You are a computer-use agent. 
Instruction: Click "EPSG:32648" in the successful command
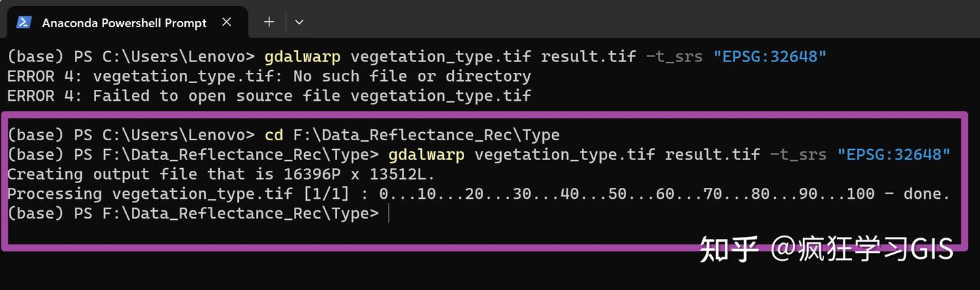click(894, 155)
